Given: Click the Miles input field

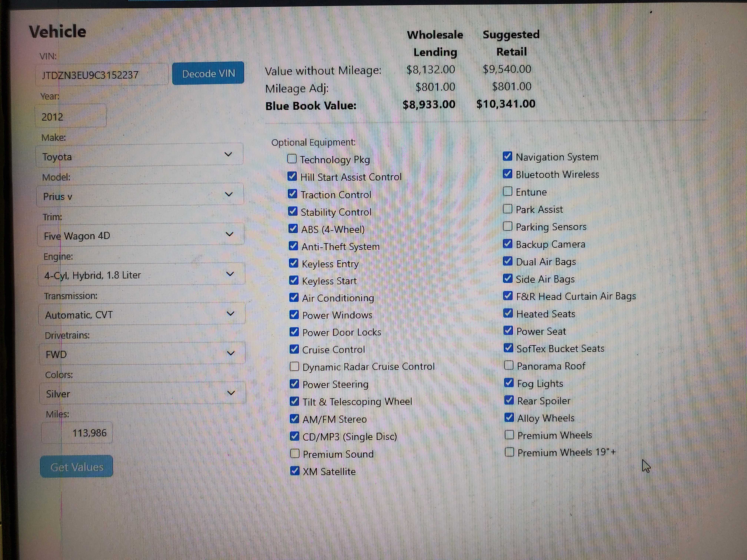Looking at the screenshot, I should pos(77,433).
